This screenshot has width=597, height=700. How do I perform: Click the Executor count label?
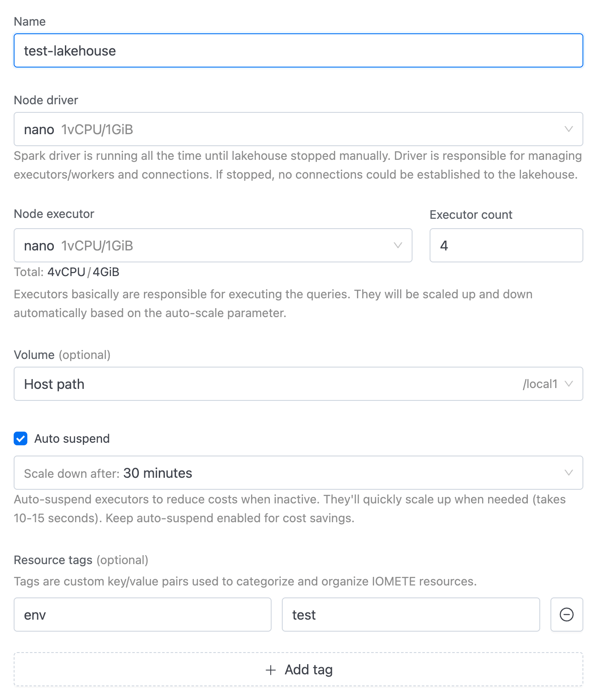pos(471,215)
